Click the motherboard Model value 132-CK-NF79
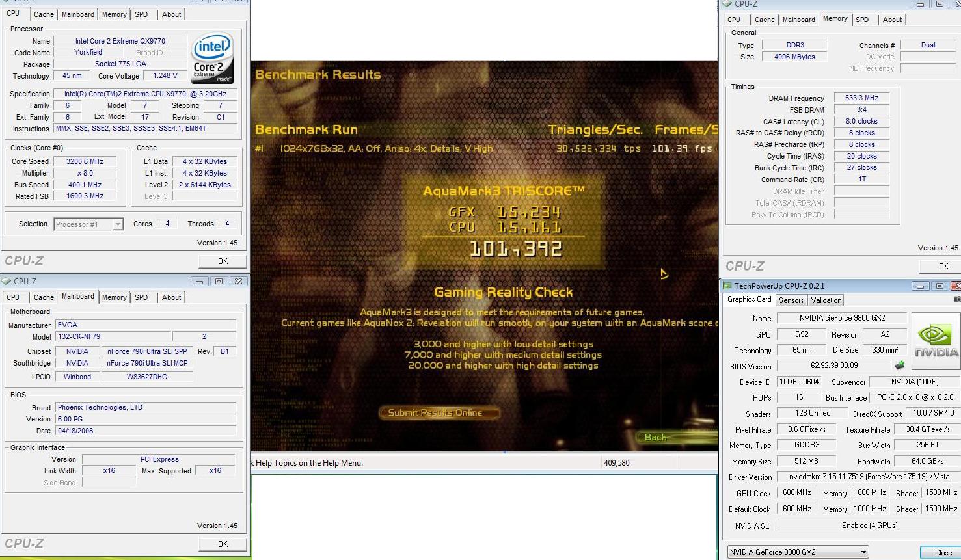 pos(113,337)
